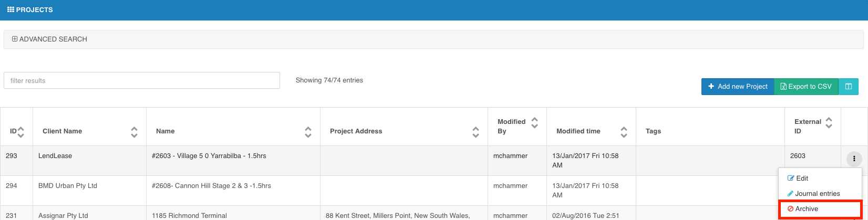The width and height of the screenshot is (868, 220).
Task: Sort by Project Address column arrows
Action: [476, 132]
